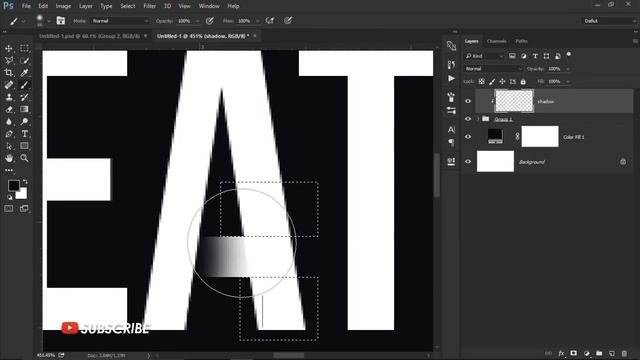Select the Horizontal Type tool
The height and width of the screenshot is (360, 640).
[x=24, y=134]
